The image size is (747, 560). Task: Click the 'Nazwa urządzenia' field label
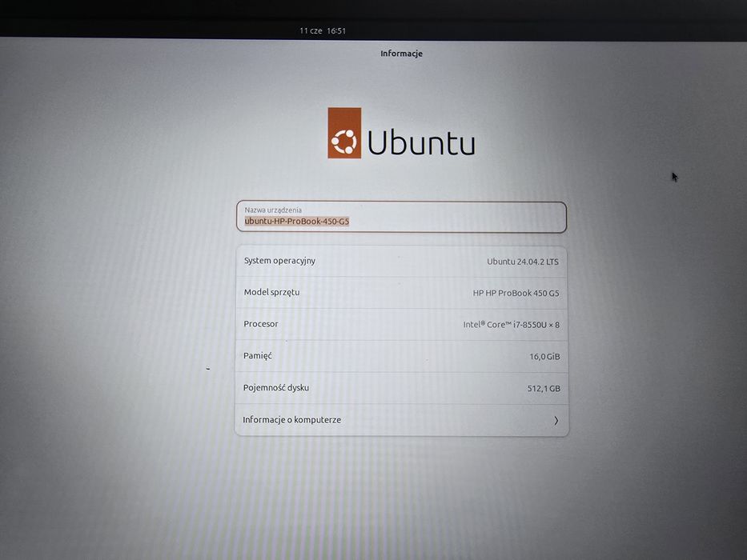pyautogui.click(x=273, y=210)
